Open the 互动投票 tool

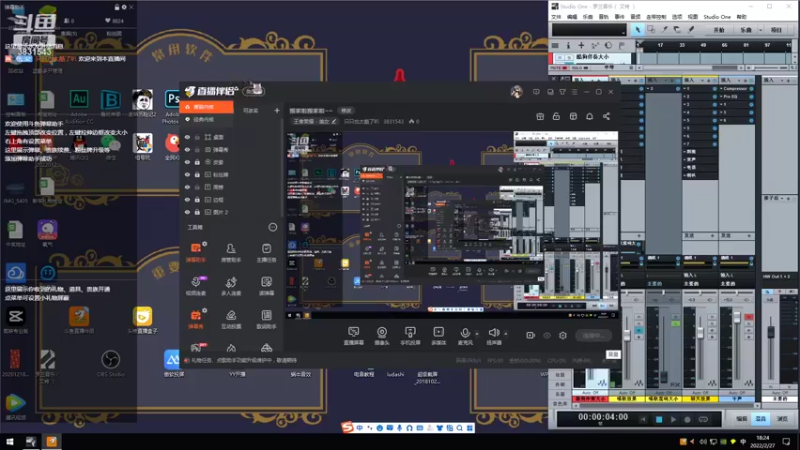[x=231, y=319]
